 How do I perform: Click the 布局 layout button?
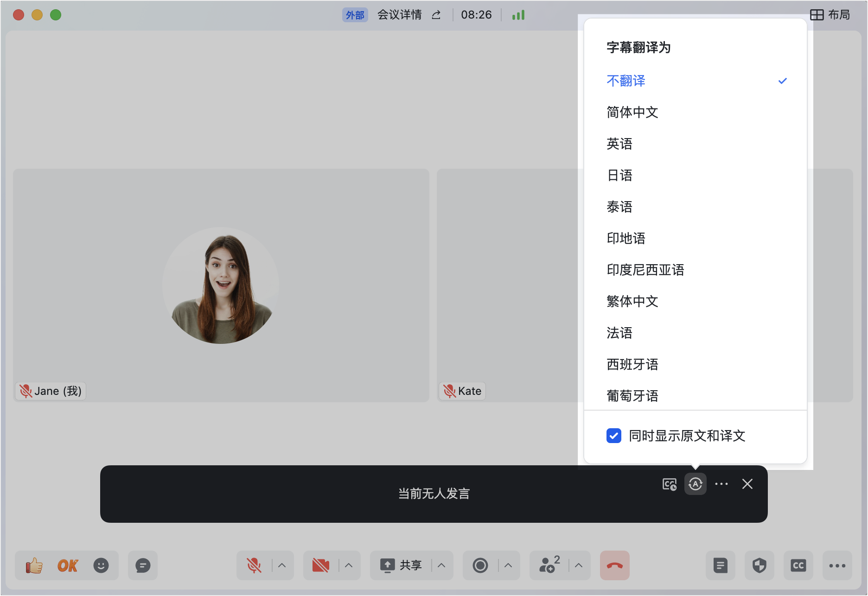tap(830, 15)
